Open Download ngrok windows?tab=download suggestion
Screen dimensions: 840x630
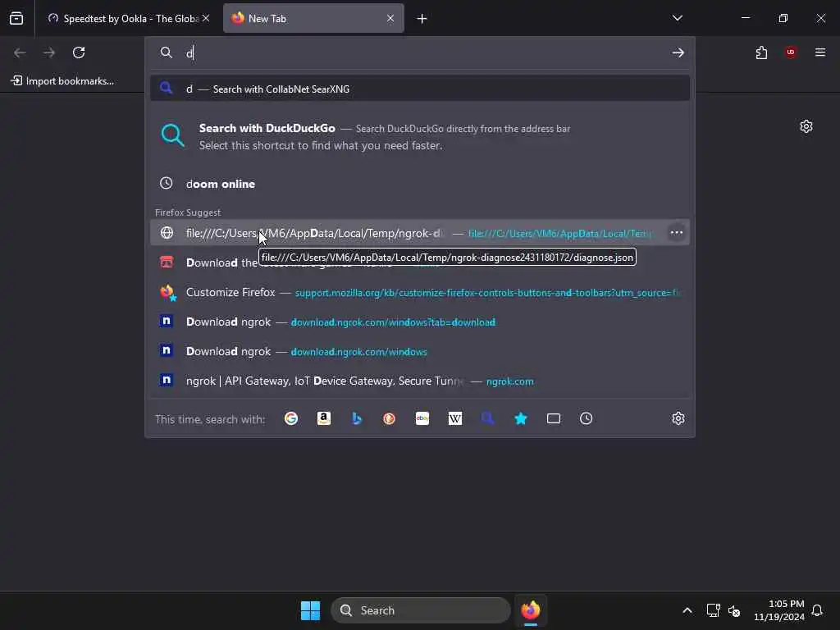[x=420, y=322]
